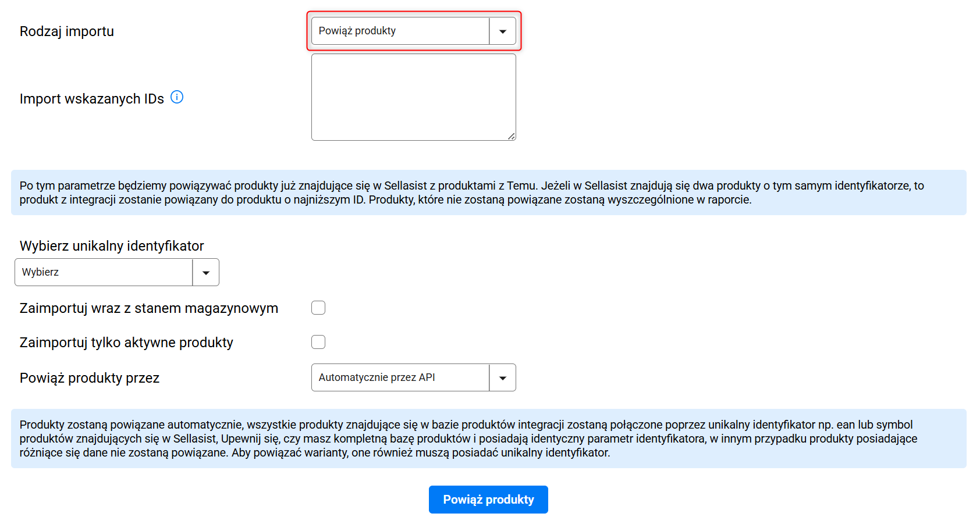
Task: Click the Powiąż produkty przez label
Action: point(90,378)
